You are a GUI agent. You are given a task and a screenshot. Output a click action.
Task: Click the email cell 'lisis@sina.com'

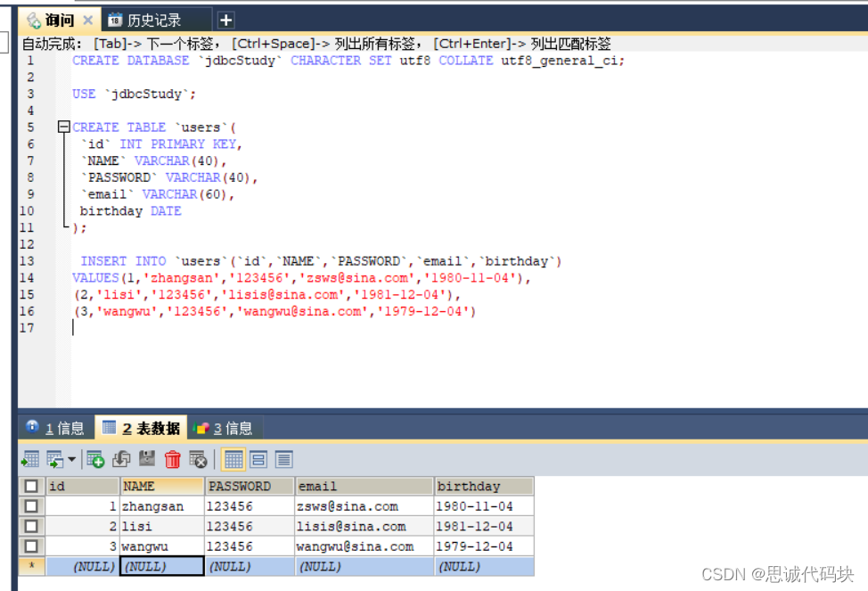click(364, 526)
